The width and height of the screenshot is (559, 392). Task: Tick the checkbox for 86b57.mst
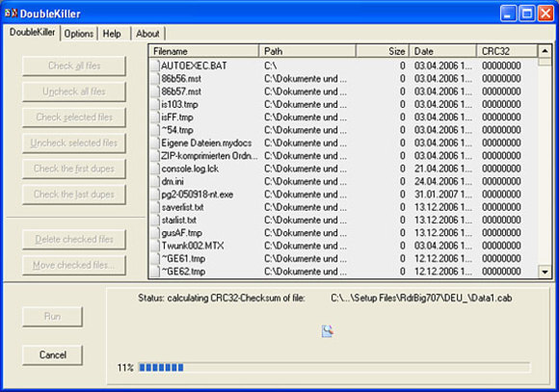tap(155, 91)
